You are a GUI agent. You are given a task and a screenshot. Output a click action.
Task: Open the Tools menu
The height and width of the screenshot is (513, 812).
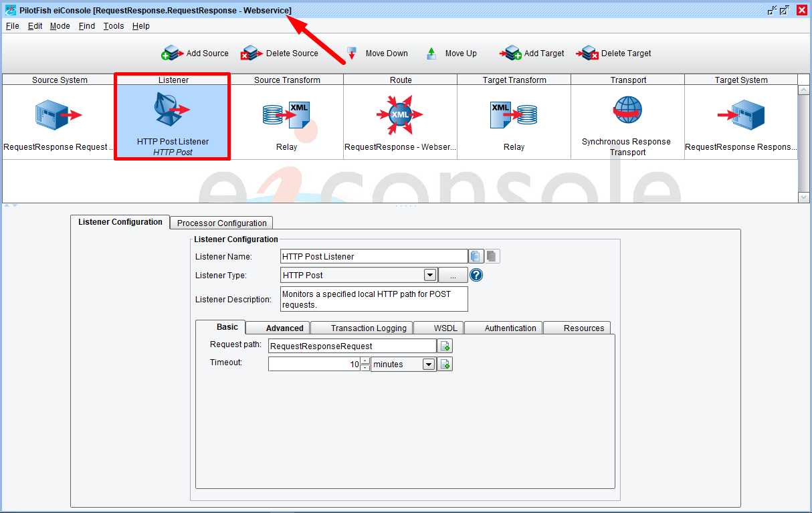pyautogui.click(x=114, y=26)
